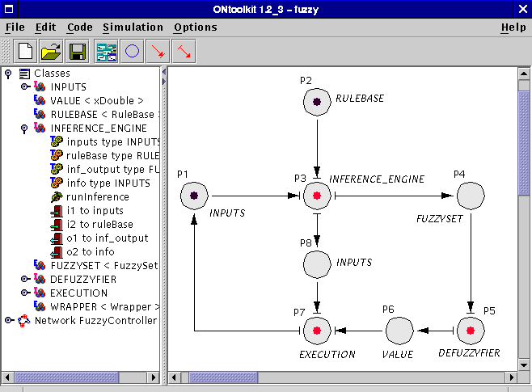
Task: Select P1 INPUTS place node
Action: (x=194, y=196)
